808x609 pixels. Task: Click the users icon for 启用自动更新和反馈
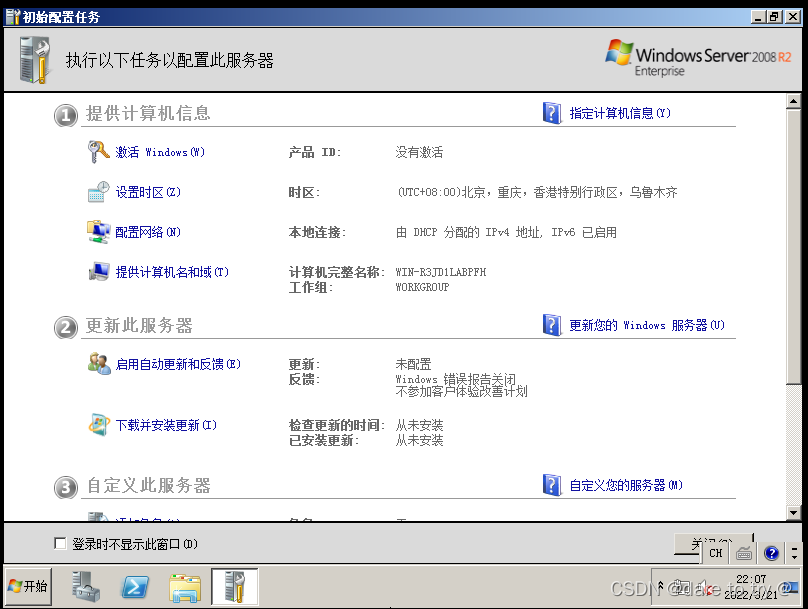98,364
